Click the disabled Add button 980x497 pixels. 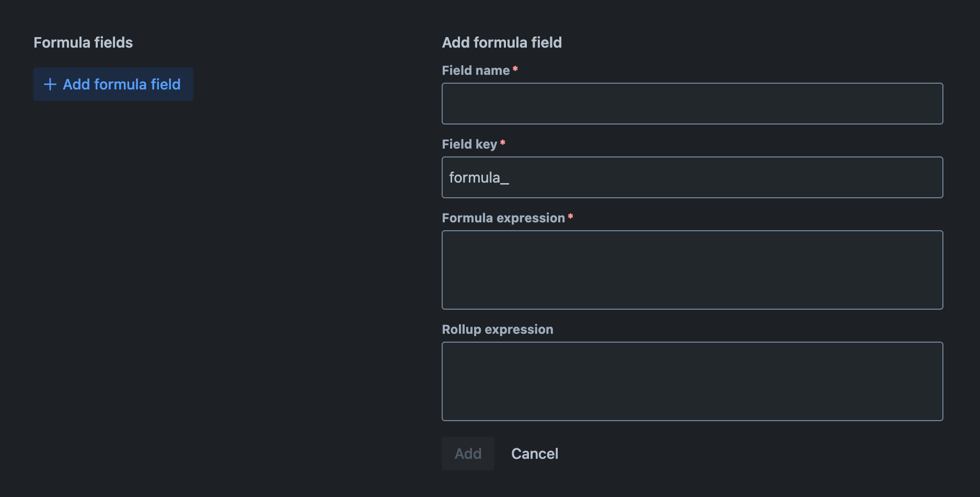468,454
